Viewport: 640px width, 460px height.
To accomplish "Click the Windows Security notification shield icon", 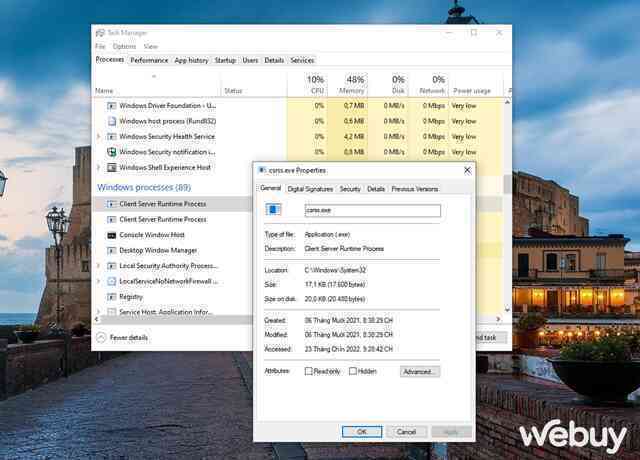I will tap(111, 152).
